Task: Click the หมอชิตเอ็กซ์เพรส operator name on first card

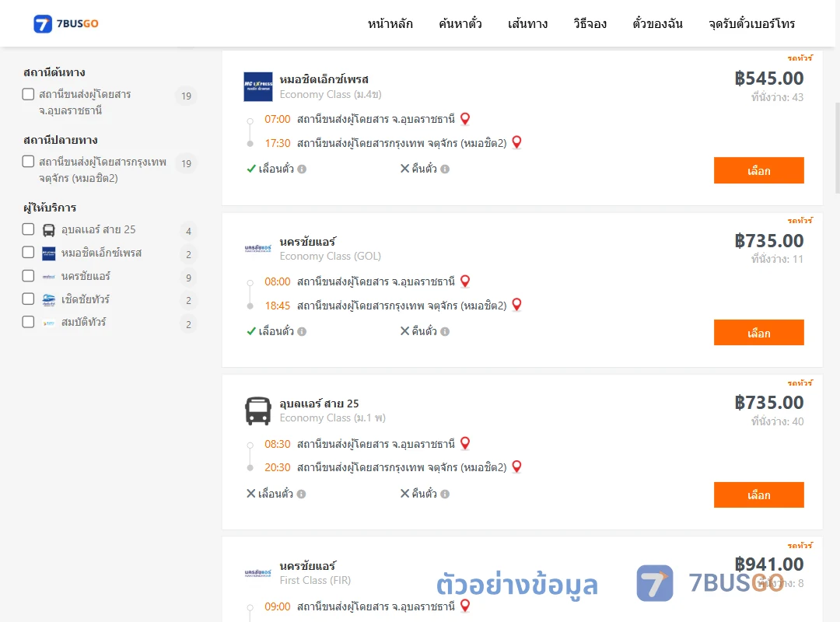Action: click(x=324, y=79)
